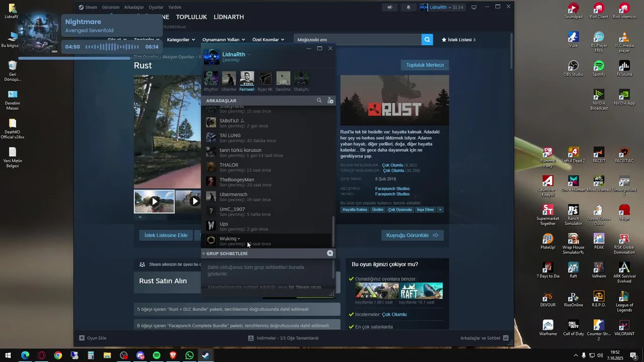This screenshot has width=644, height=362.
Task: Open Ryan M. pistol avatar in favorites
Action: tap(265, 78)
